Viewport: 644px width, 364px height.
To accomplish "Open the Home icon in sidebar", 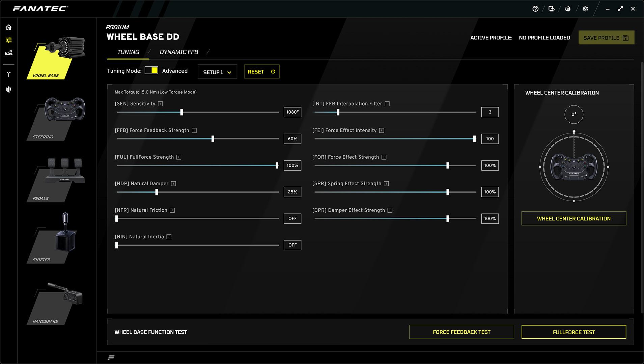I will pyautogui.click(x=9, y=27).
